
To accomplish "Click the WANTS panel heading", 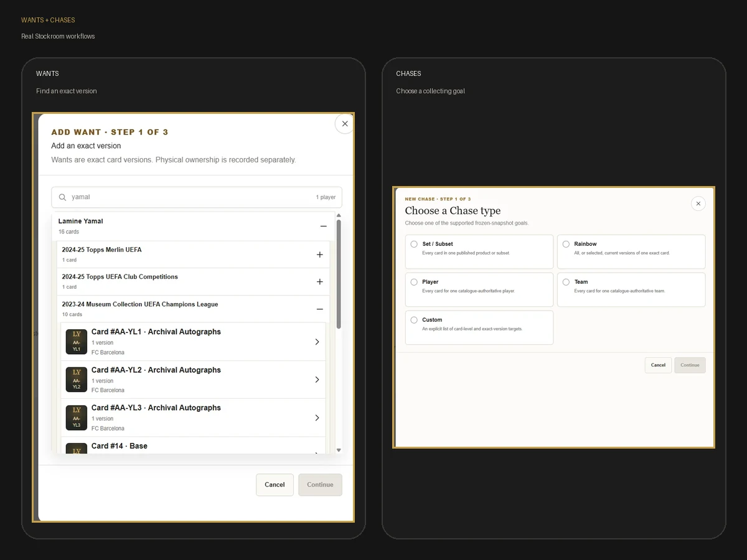I will click(47, 73).
